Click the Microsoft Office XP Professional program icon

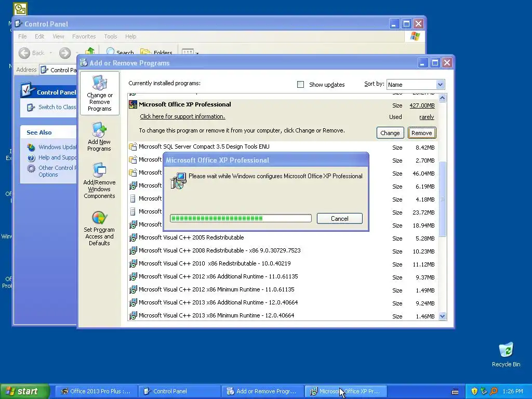(133, 104)
